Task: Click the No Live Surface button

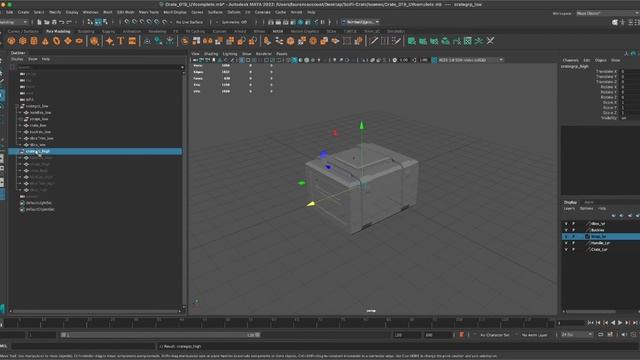Action: click(x=189, y=22)
